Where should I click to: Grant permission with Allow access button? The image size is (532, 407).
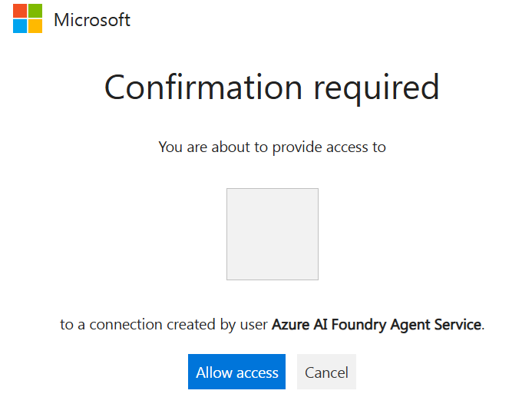coord(236,372)
